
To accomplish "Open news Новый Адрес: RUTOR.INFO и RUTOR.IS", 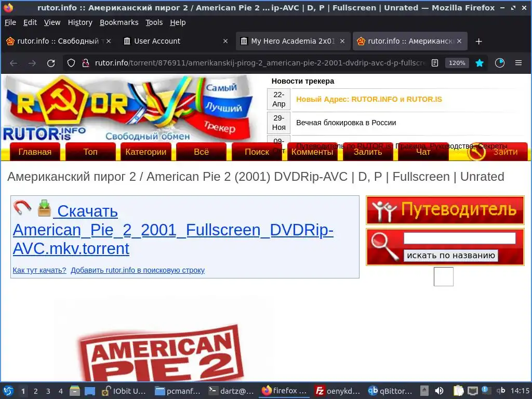I will (x=369, y=99).
